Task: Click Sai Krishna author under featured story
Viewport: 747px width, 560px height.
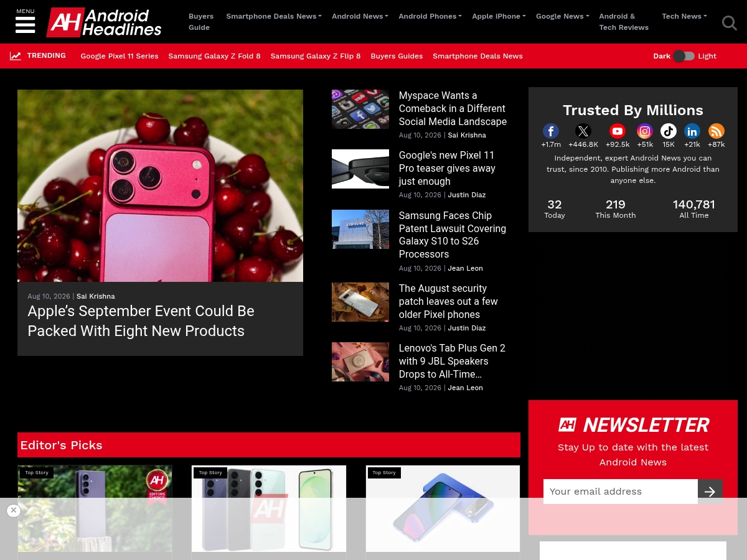Action: coord(96,296)
